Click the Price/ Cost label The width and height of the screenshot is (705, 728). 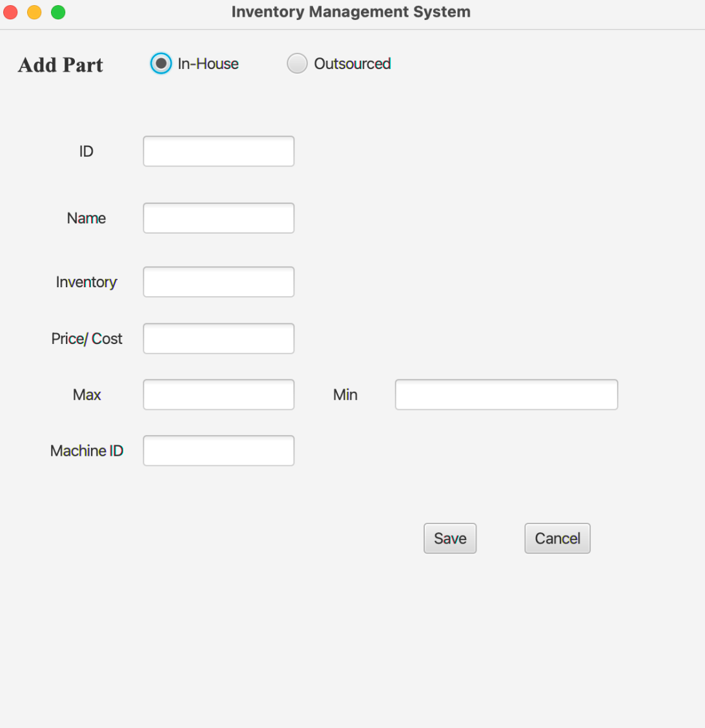pos(87,339)
